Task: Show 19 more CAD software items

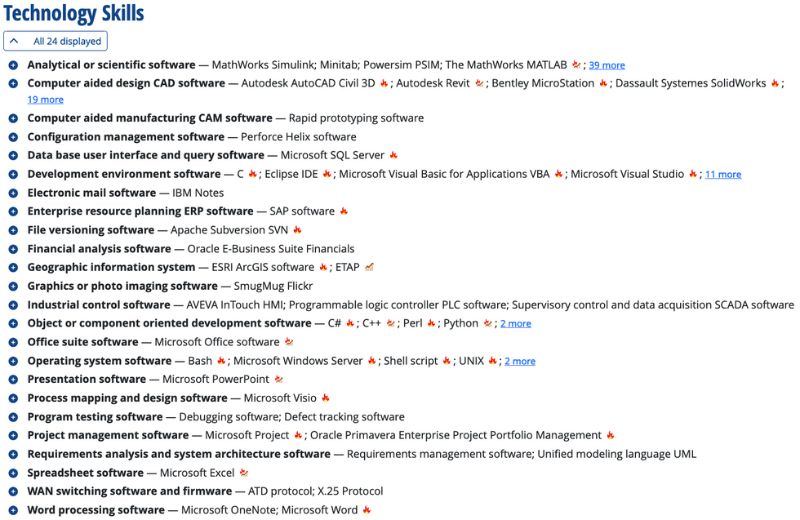Action: pyautogui.click(x=45, y=99)
